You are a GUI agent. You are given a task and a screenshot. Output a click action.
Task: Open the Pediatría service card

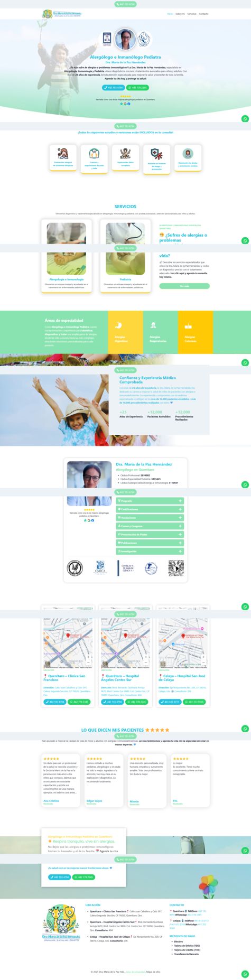coord(125,257)
